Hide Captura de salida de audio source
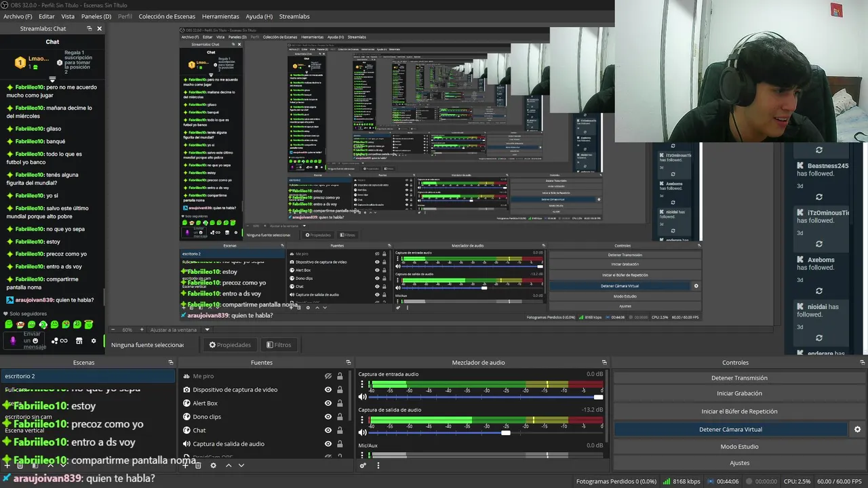 [x=328, y=444]
